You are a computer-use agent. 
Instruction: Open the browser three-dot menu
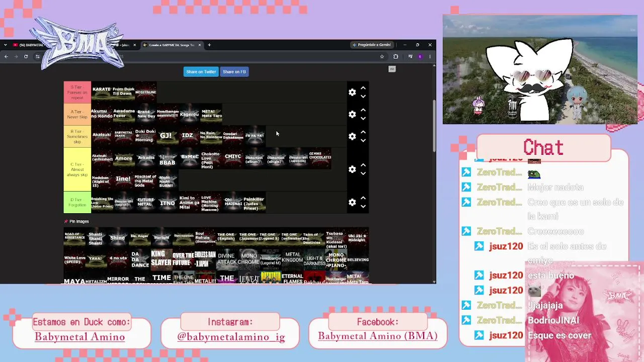(x=430, y=56)
